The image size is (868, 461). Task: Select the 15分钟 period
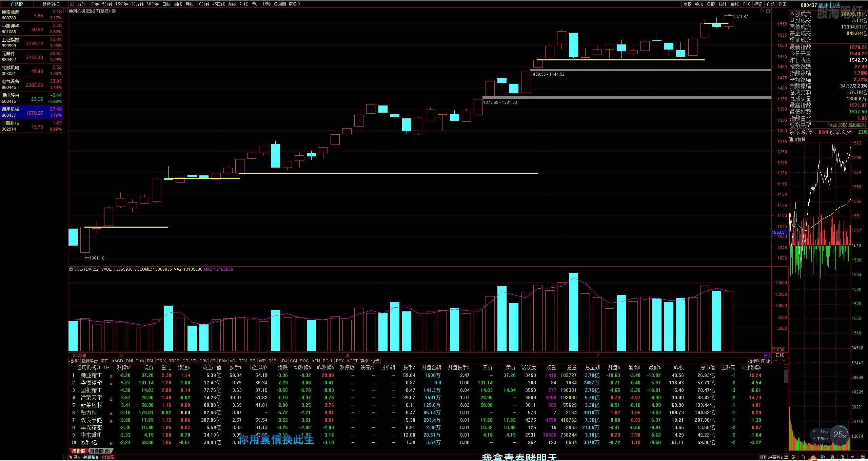[x=121, y=4]
